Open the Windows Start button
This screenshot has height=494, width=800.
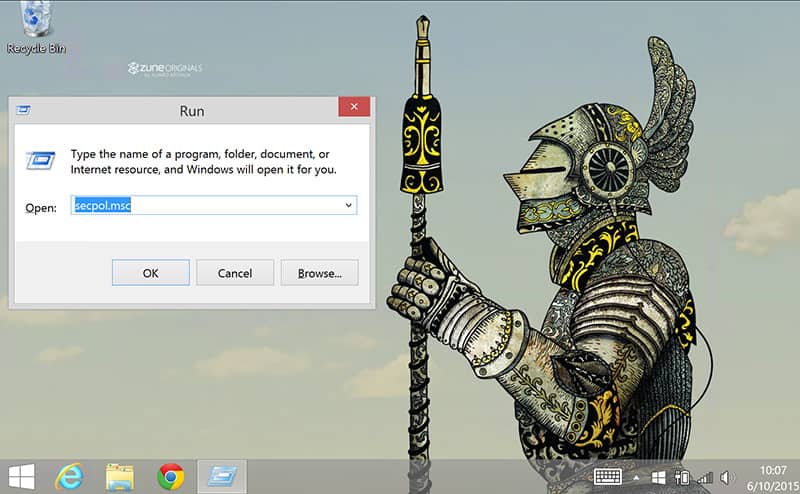22,477
